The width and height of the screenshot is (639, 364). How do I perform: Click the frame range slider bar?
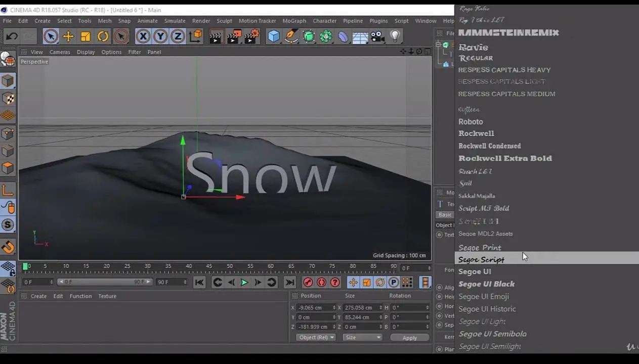click(x=105, y=282)
